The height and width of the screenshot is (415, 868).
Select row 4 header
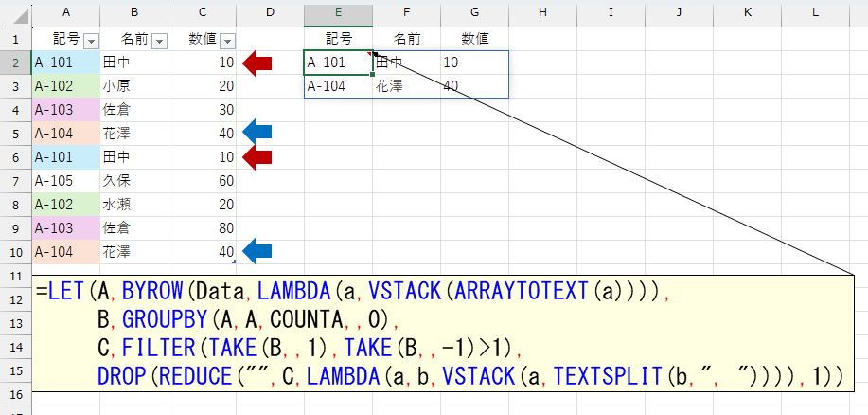pyautogui.click(x=16, y=110)
